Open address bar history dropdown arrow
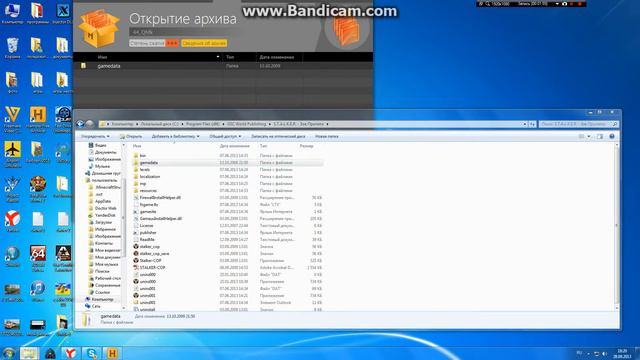The image size is (640, 360). click(x=525, y=124)
